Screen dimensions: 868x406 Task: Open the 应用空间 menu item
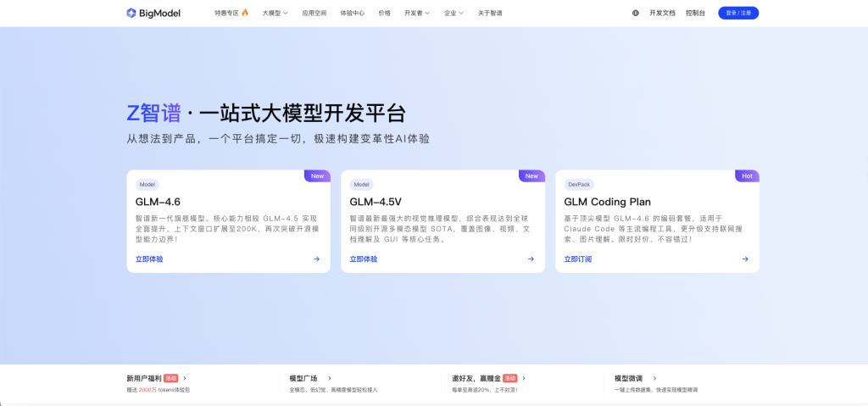click(x=314, y=13)
